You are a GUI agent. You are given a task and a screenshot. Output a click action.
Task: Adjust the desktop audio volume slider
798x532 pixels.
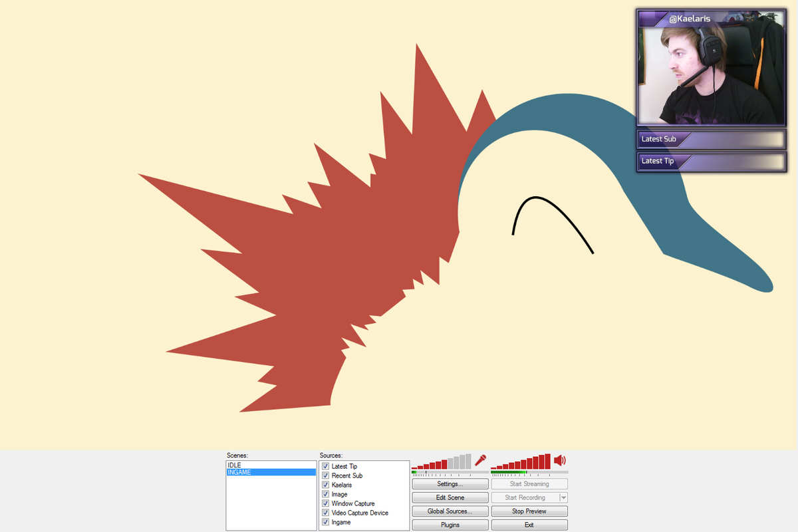521,462
